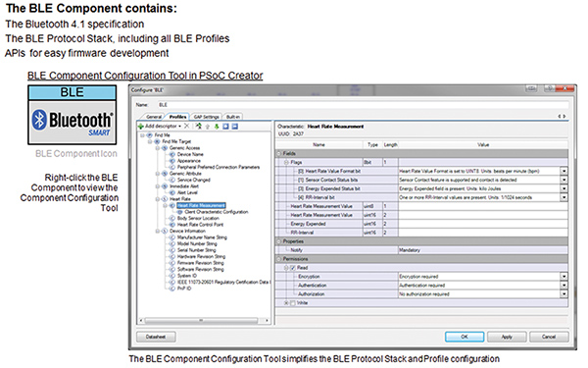
Task: Click the Service Changed characteristic icon
Action: tap(172, 180)
